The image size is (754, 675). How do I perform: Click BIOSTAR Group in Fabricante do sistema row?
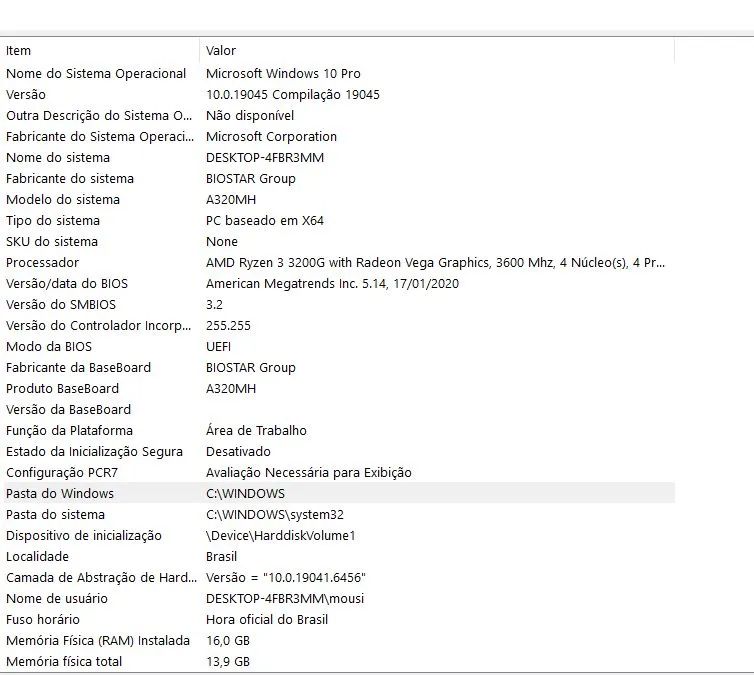point(251,179)
